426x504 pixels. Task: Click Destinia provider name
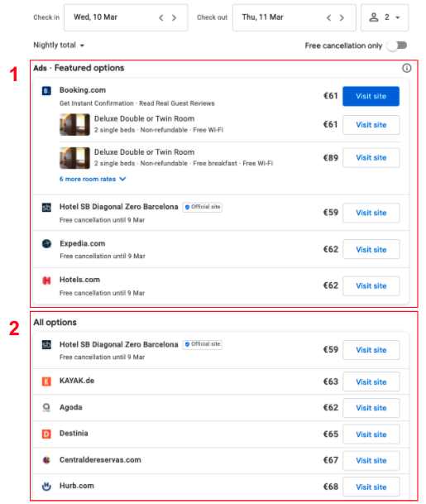click(74, 434)
